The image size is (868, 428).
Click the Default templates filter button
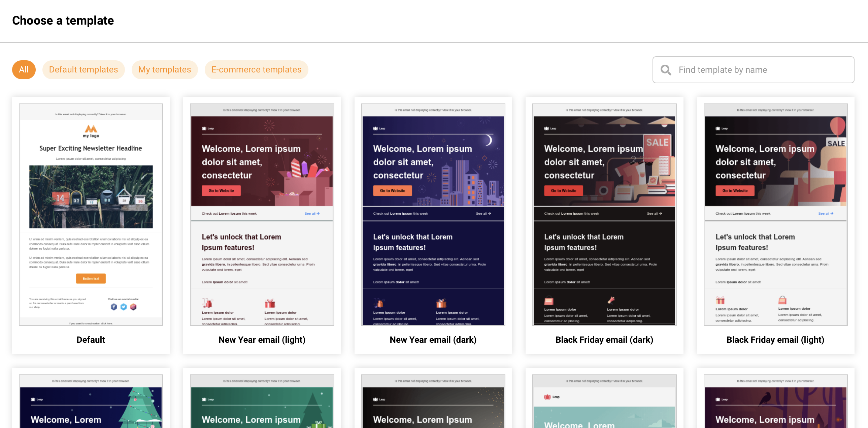tap(83, 69)
